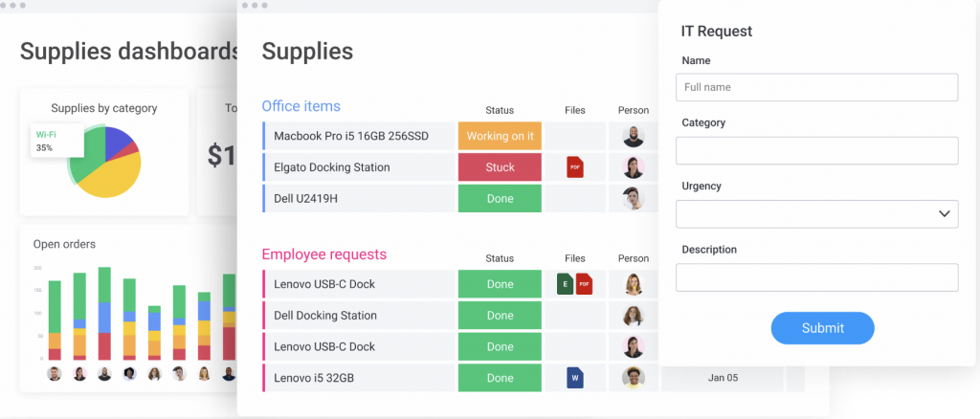
Task: Click person avatar for Dell U2419H row
Action: [633, 199]
